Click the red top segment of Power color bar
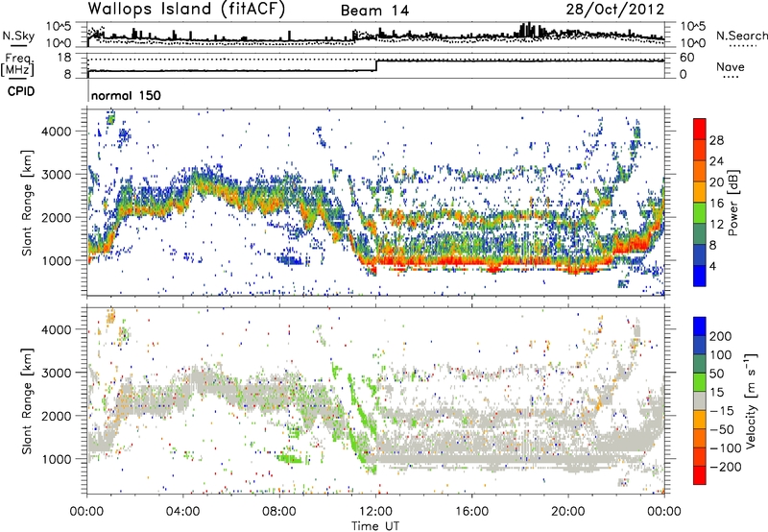The height and width of the screenshot is (532, 768). (x=700, y=129)
